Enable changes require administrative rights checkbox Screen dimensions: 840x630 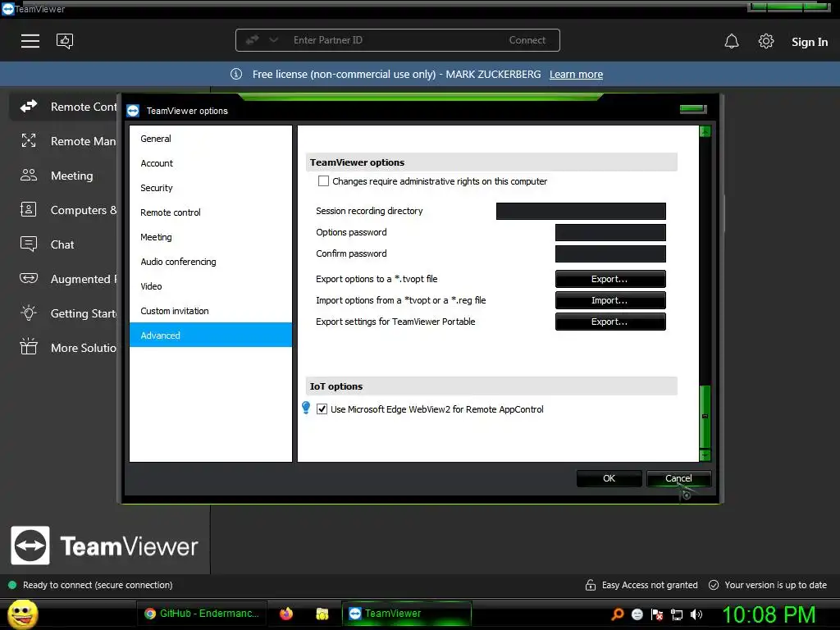point(323,181)
